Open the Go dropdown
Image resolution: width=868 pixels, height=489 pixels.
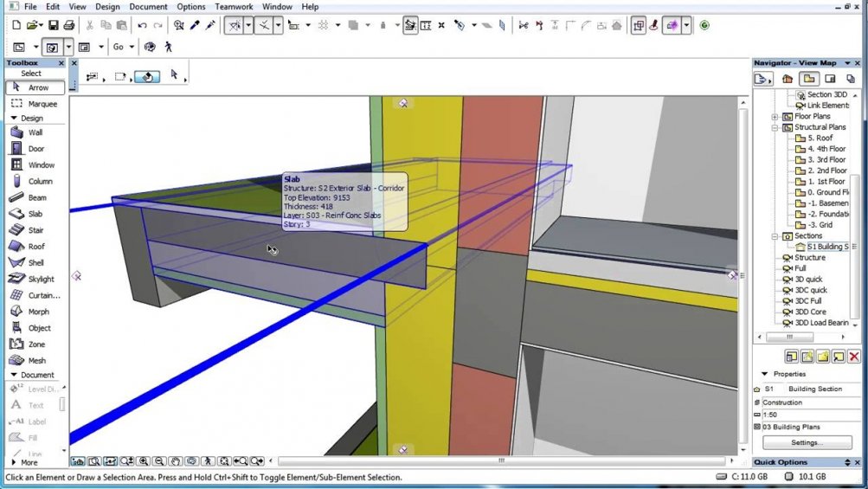tap(131, 47)
